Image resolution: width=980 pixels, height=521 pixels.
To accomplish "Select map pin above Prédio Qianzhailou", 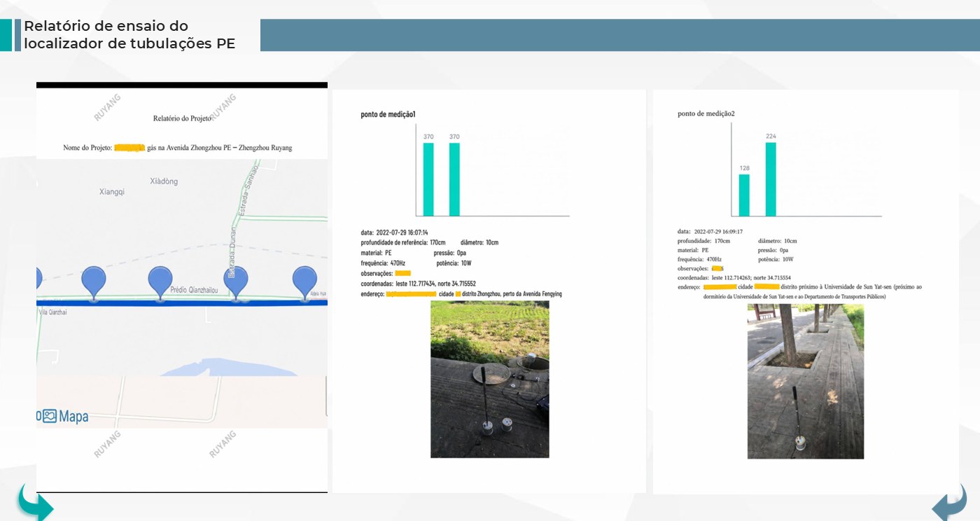I will [160, 284].
